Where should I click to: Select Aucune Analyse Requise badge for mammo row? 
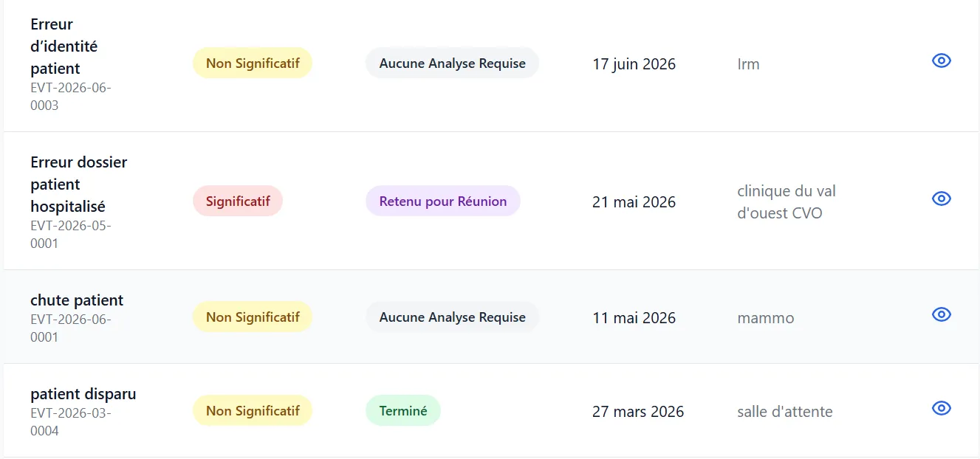[453, 317]
